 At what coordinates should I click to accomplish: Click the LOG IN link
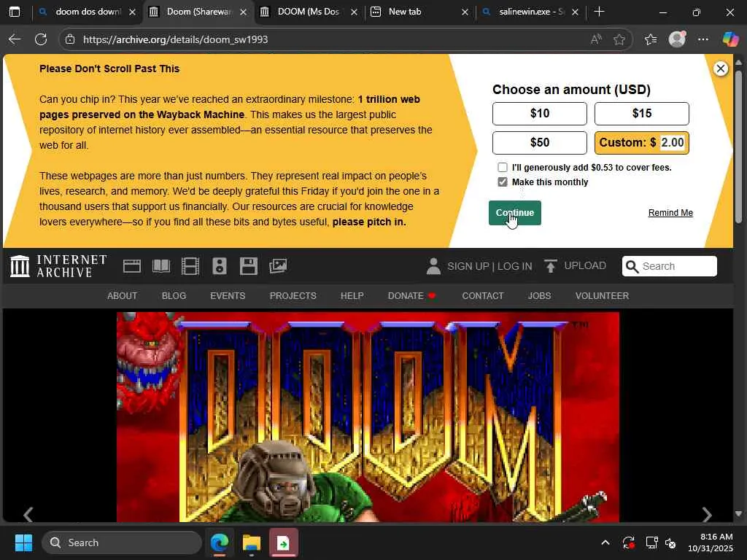(x=514, y=266)
